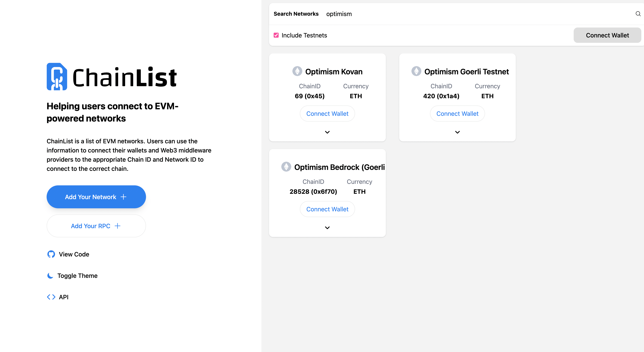Open the API link

pos(63,297)
